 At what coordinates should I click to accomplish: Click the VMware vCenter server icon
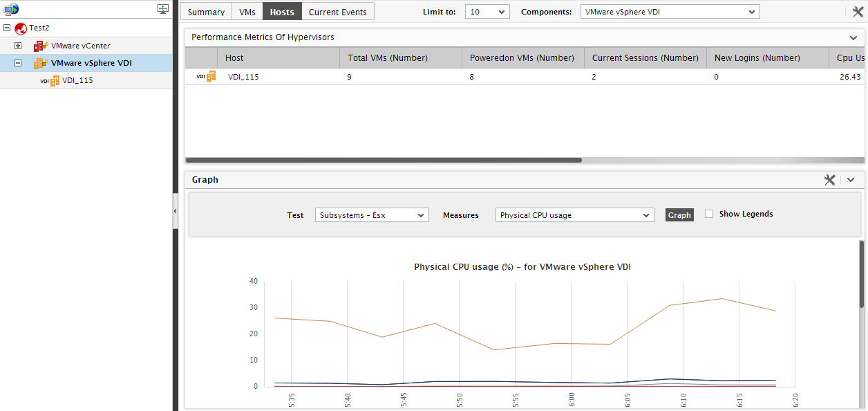41,46
